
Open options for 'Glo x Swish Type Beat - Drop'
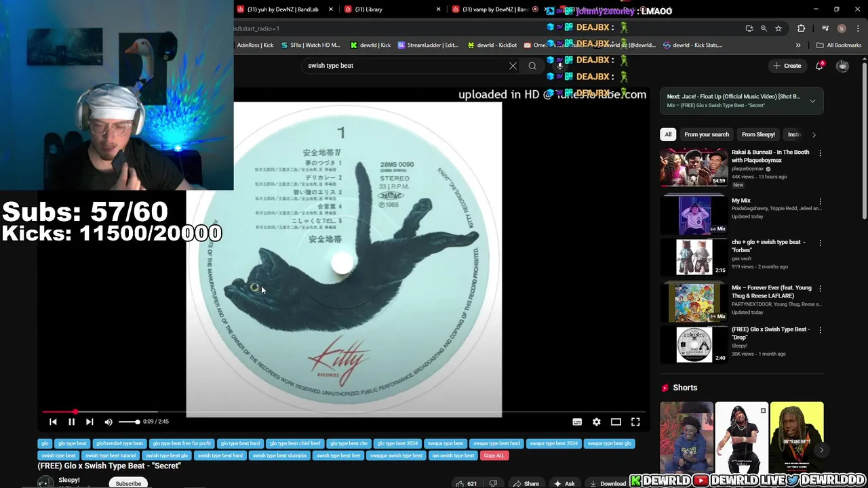(x=820, y=330)
